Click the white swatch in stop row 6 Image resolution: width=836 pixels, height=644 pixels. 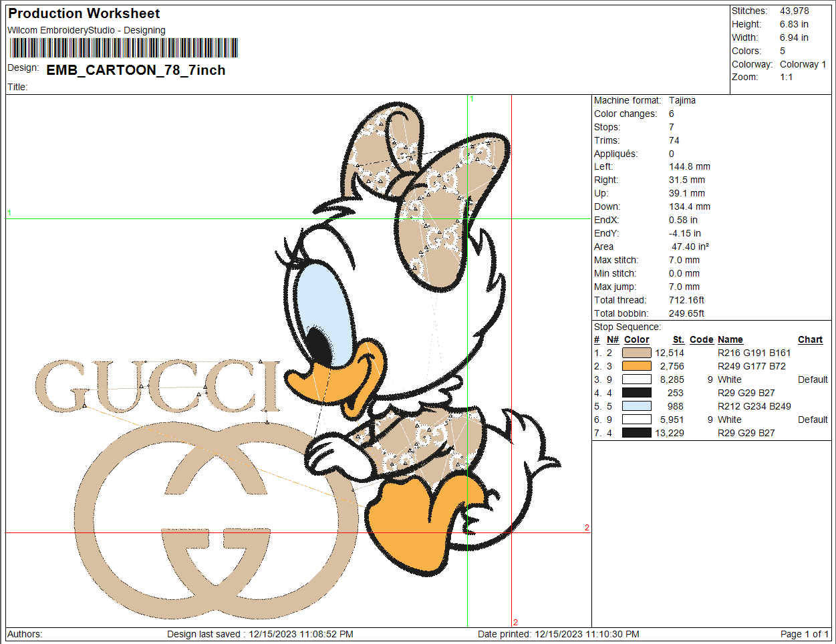(x=636, y=420)
